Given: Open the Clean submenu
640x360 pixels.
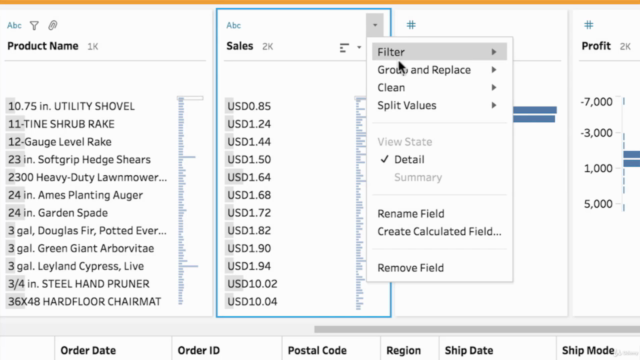Looking at the screenshot, I should (439, 87).
